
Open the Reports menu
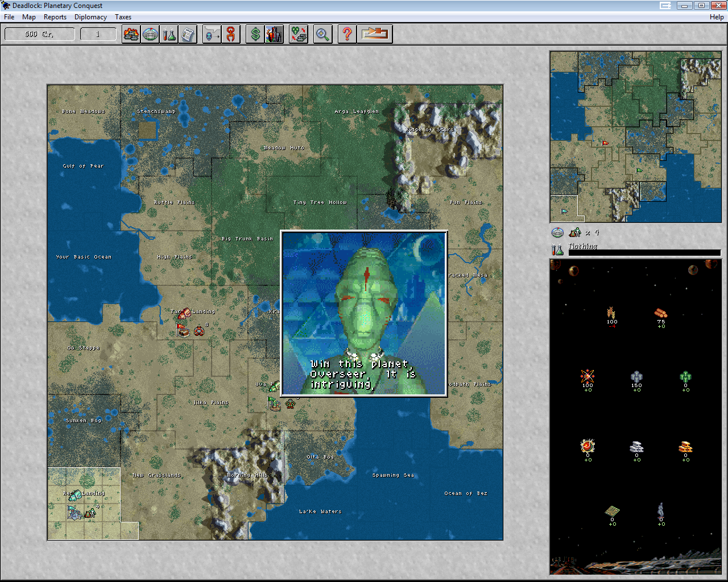55,17
